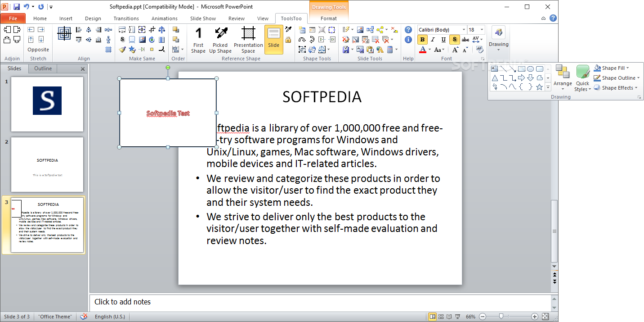Toggle the Slide reference shape option

click(274, 40)
